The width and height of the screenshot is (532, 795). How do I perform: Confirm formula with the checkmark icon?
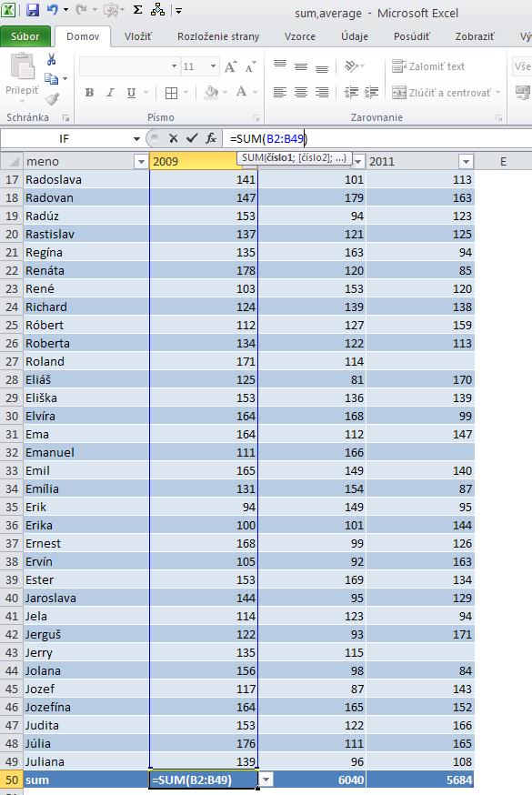click(x=192, y=138)
